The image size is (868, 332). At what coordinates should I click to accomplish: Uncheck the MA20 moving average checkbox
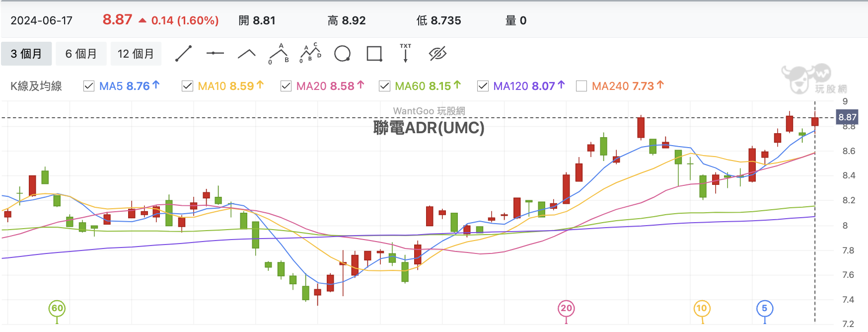[286, 86]
